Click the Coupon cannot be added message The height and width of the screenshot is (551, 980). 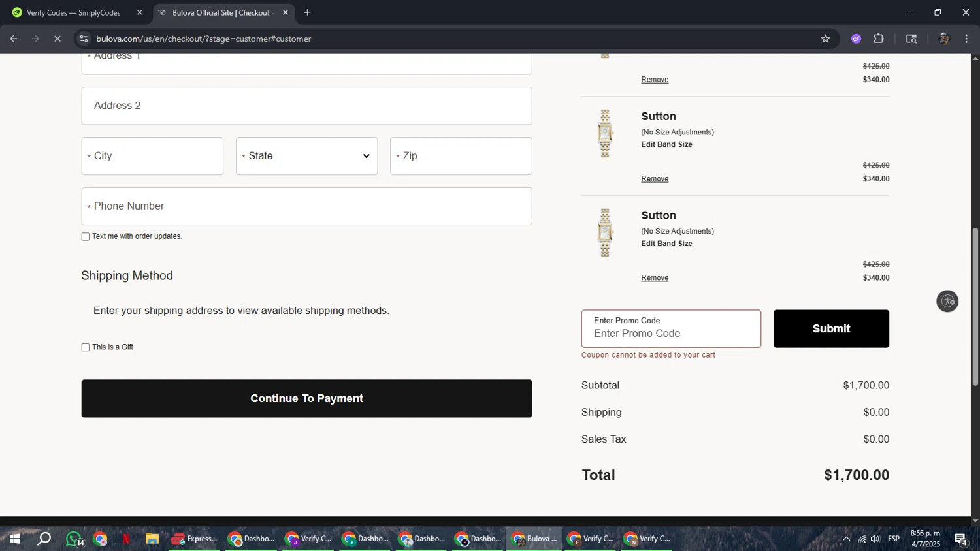pyautogui.click(x=648, y=355)
